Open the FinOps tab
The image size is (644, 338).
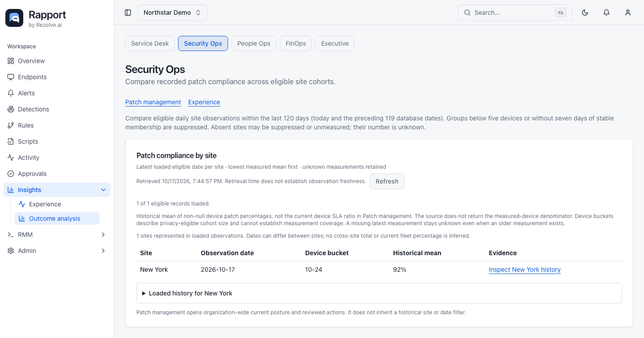pyautogui.click(x=296, y=43)
